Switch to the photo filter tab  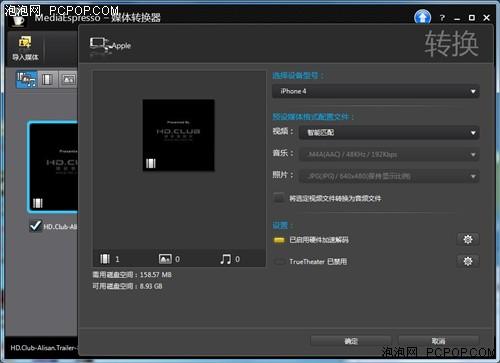(x=68, y=79)
